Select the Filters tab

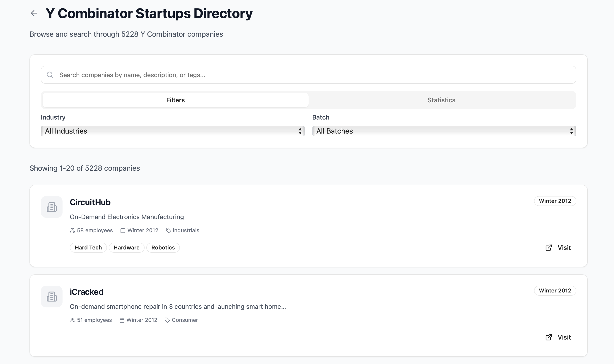click(175, 100)
